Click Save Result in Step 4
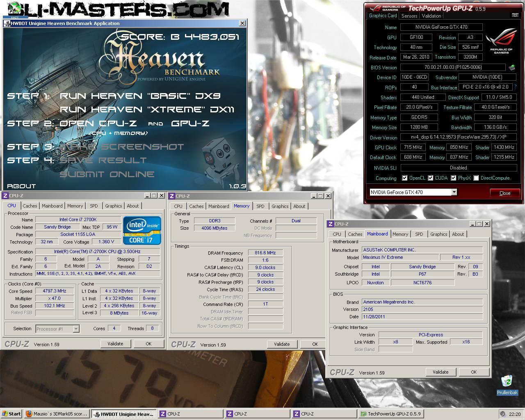 coord(103,160)
